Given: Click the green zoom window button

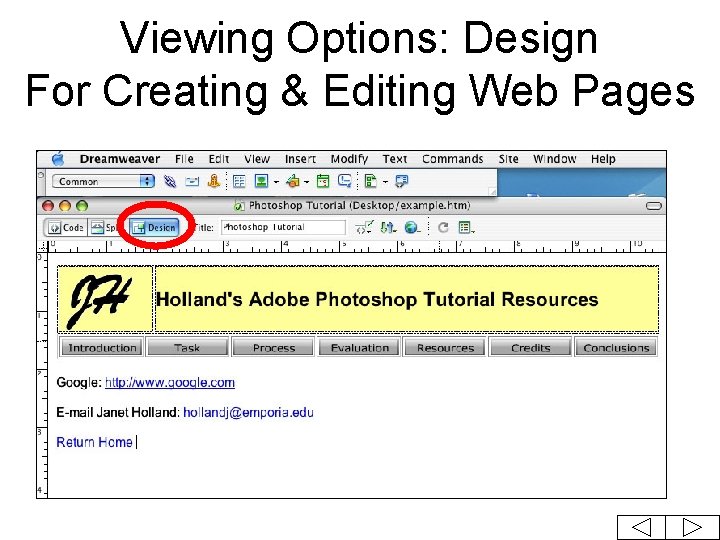Looking at the screenshot, I should pos(82,206).
